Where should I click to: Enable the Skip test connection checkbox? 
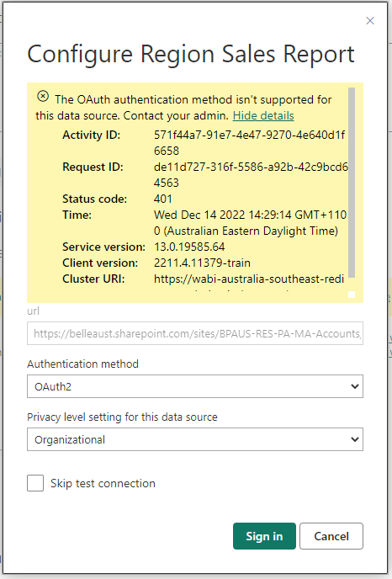35,483
